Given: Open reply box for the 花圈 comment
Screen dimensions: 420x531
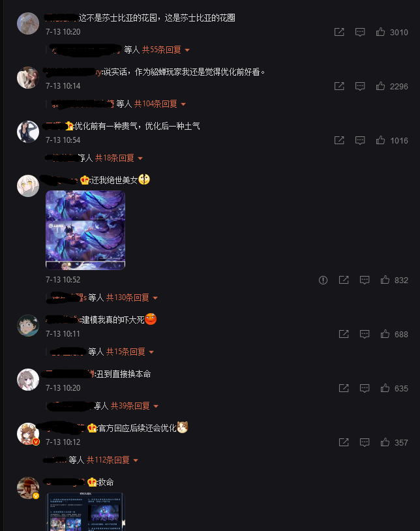Looking at the screenshot, I should (360, 32).
